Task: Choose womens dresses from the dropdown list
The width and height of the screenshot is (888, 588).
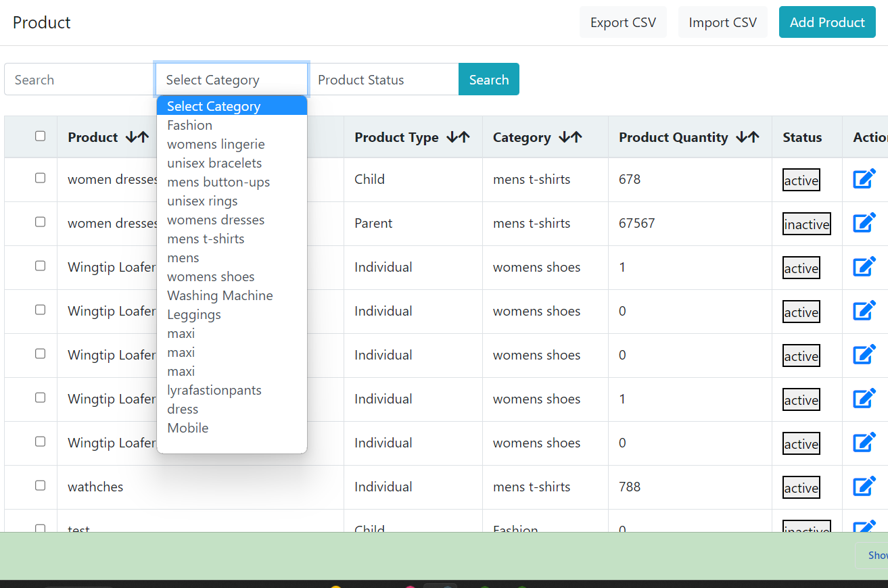Action: click(x=232, y=220)
